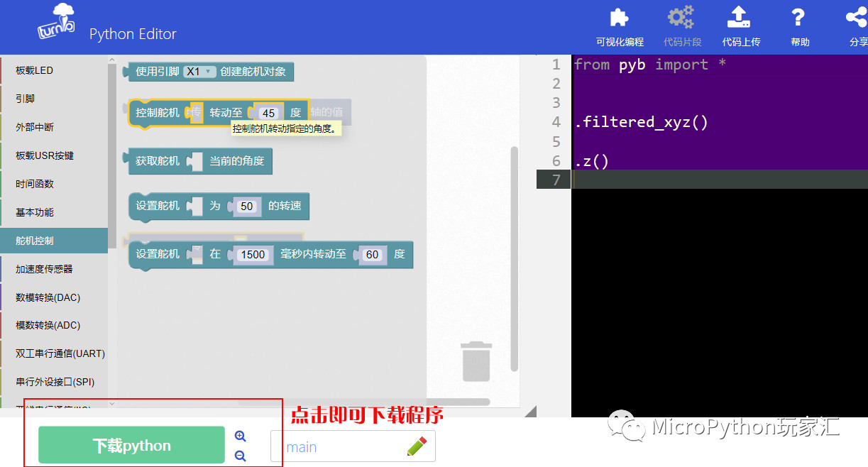Click the trash can in the block workspace
This screenshot has width=868, height=467.
click(x=476, y=361)
